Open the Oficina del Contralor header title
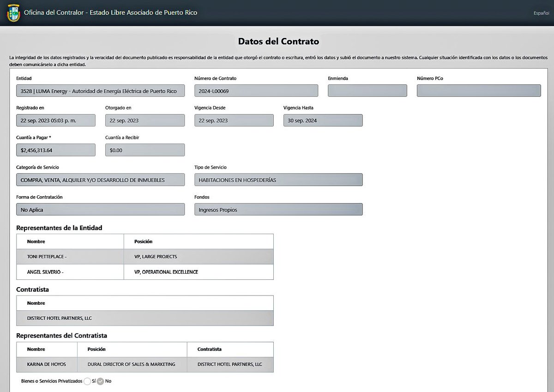 [110, 13]
